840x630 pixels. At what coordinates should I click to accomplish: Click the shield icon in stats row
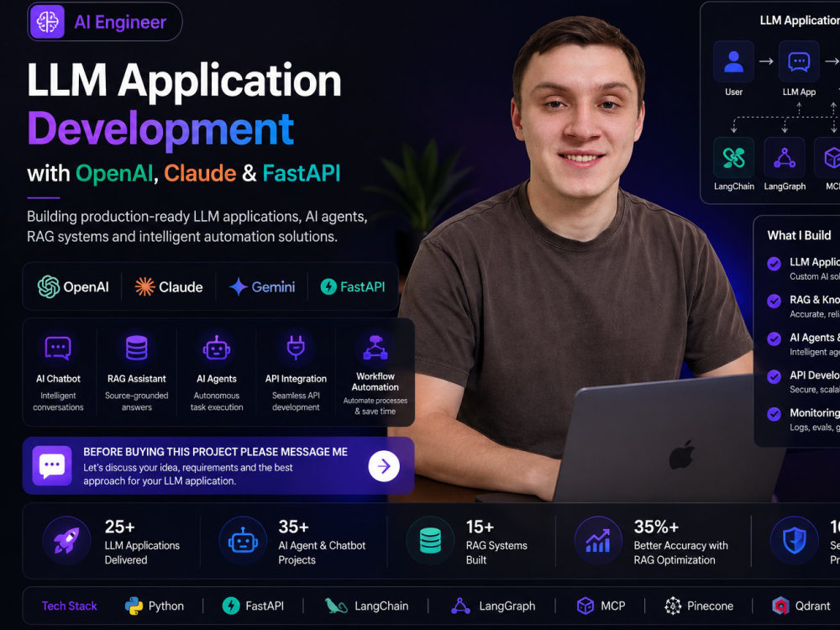(794, 540)
